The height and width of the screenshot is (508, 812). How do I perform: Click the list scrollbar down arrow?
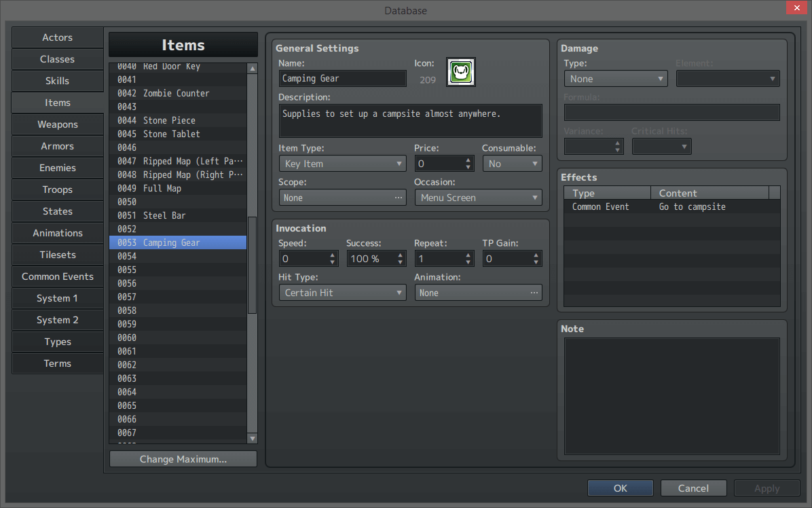(252, 438)
